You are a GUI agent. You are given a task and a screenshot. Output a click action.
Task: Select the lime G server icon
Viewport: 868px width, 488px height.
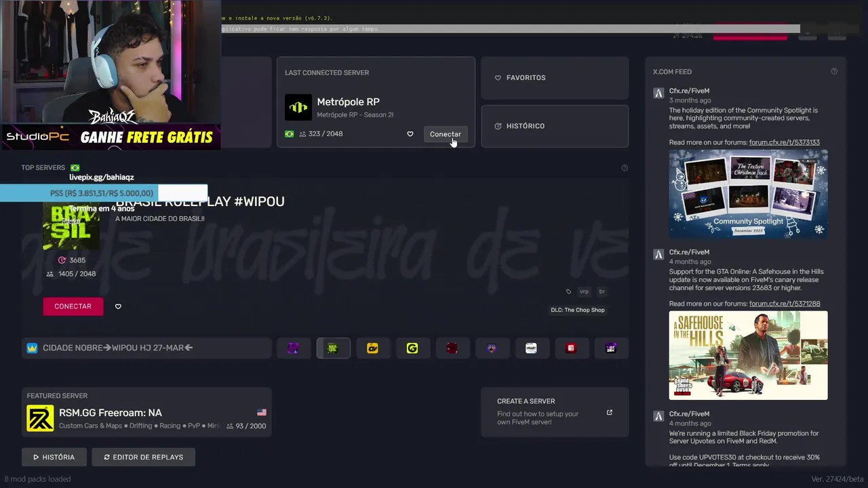[412, 348]
